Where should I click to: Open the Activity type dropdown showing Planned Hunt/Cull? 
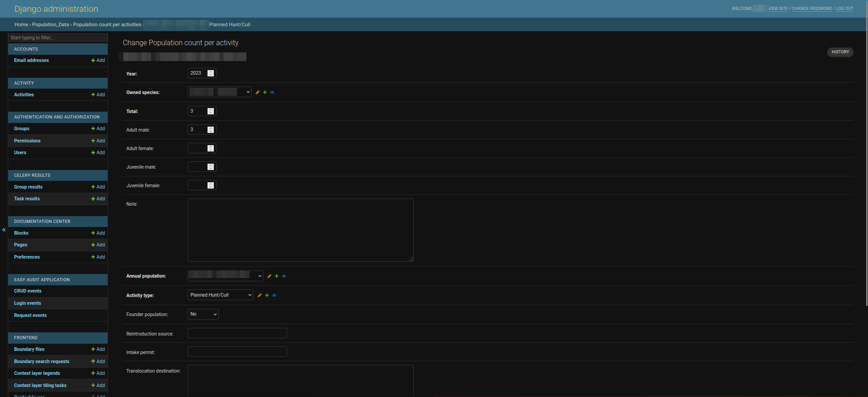tap(221, 295)
